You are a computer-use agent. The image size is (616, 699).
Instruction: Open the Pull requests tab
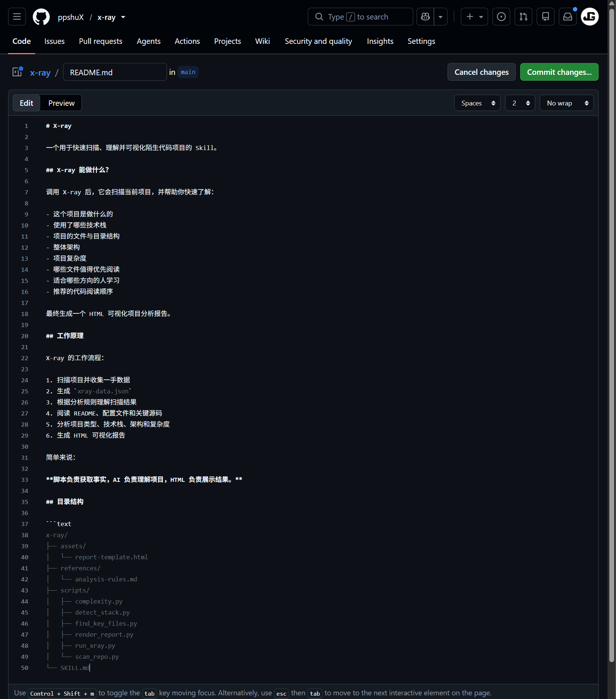[101, 41]
